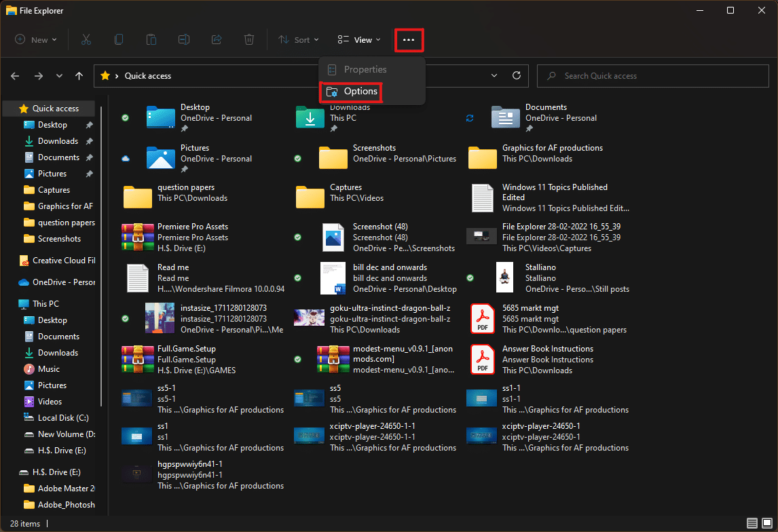Click Quick access text in address bar

coord(148,76)
